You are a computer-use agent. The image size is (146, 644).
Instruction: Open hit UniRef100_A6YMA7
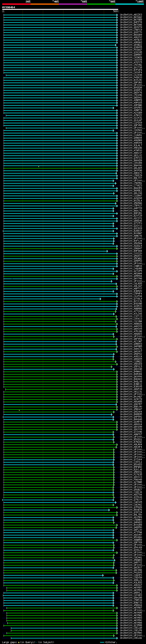(131, 608)
